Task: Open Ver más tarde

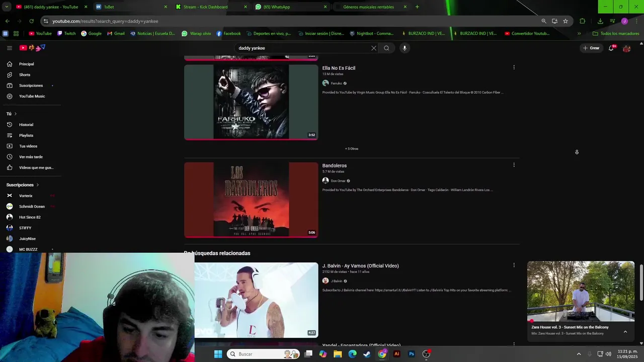Action: 30,157
